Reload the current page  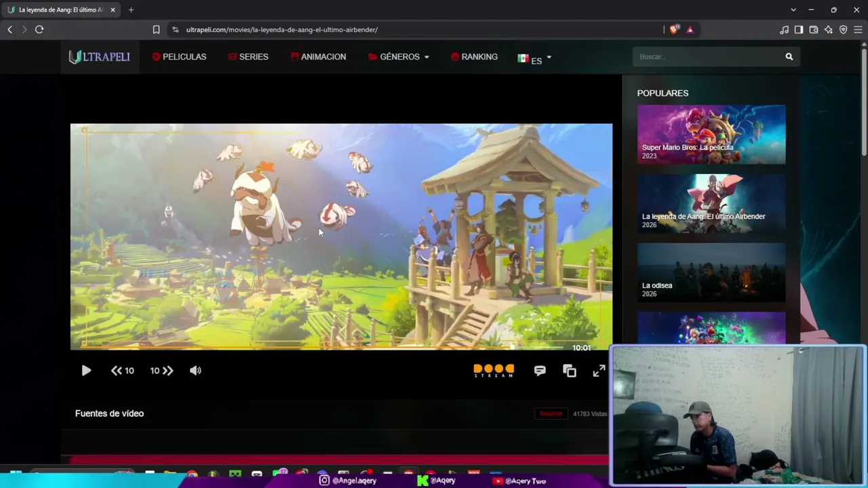click(x=39, y=30)
